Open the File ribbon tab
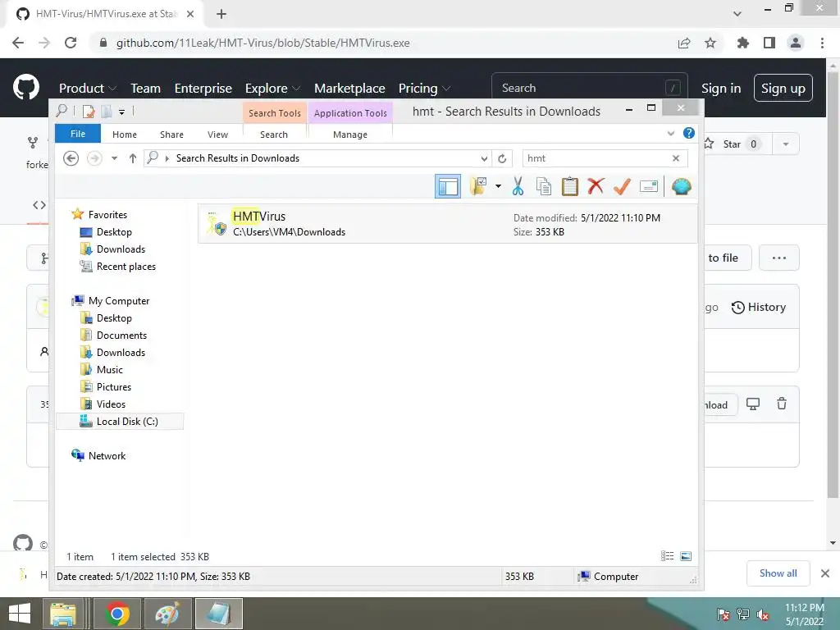The image size is (840, 630). [x=78, y=134]
